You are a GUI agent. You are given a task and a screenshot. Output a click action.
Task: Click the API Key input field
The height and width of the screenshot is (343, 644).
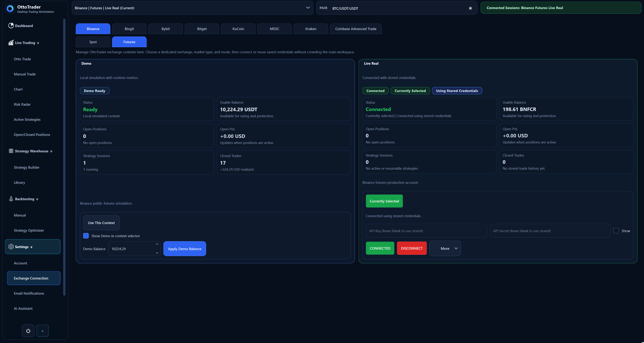coord(426,231)
